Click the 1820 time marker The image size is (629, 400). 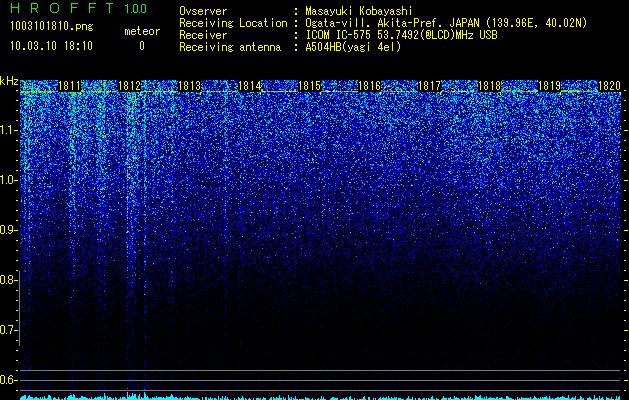coord(610,86)
